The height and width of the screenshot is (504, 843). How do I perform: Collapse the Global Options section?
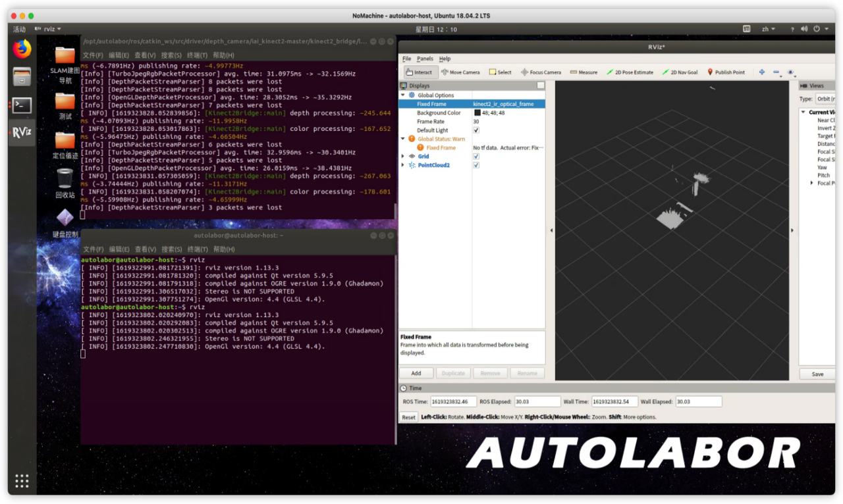point(403,95)
